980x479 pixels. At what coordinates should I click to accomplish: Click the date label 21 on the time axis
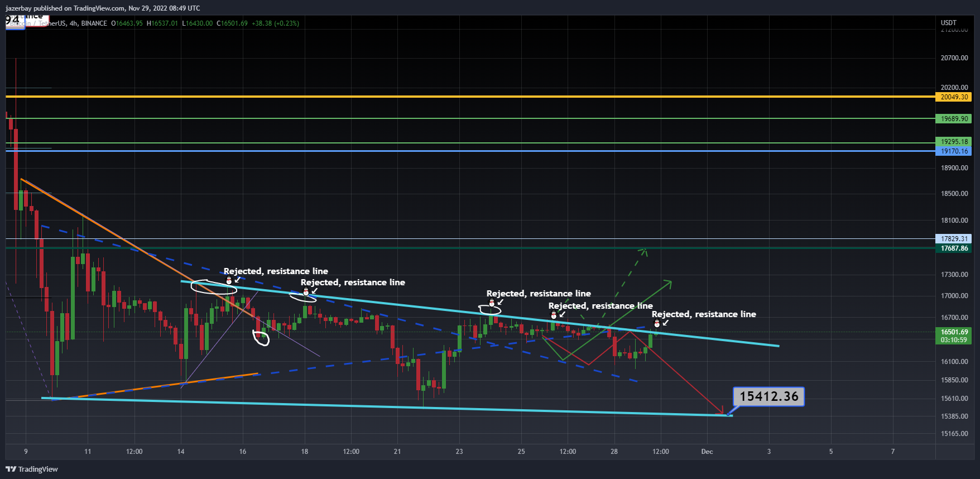(397, 452)
